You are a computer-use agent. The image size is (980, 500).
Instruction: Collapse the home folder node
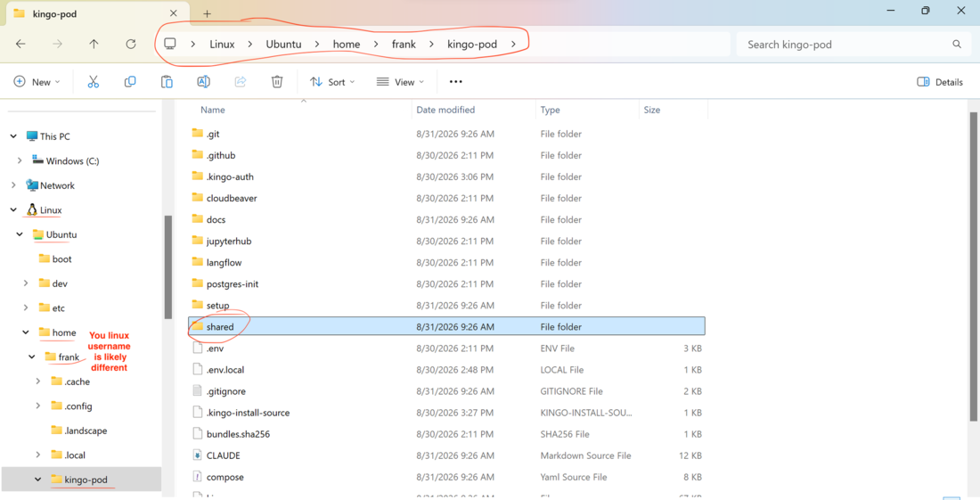26,332
